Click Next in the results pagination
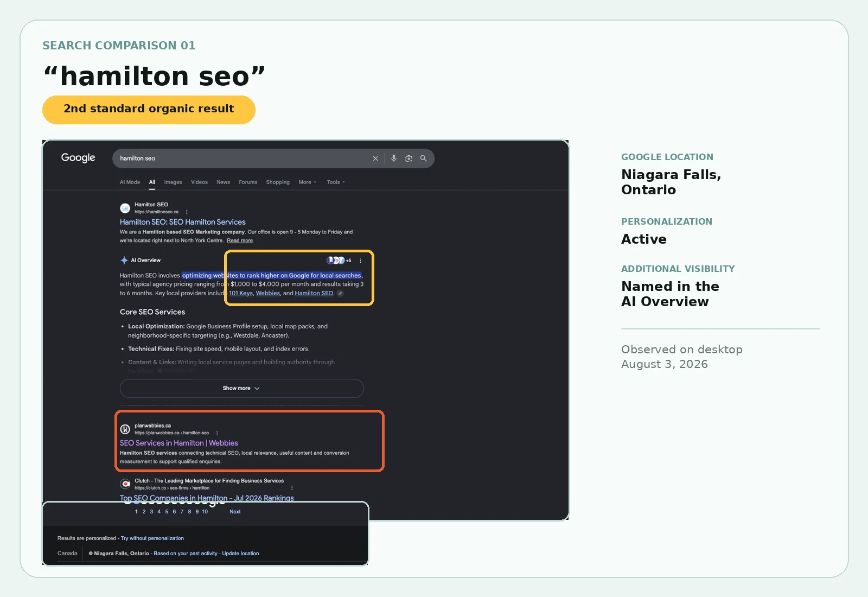Screen dimensions: 868x597 [x=235, y=512]
